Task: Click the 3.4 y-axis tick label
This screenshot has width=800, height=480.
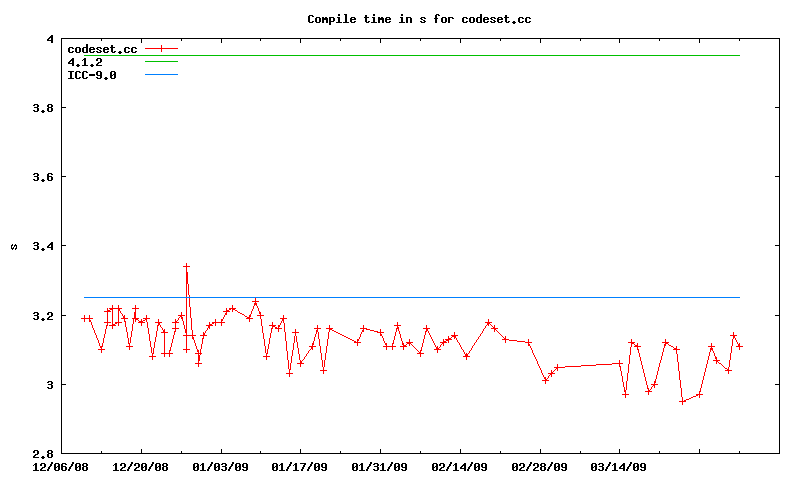Action: [43, 246]
